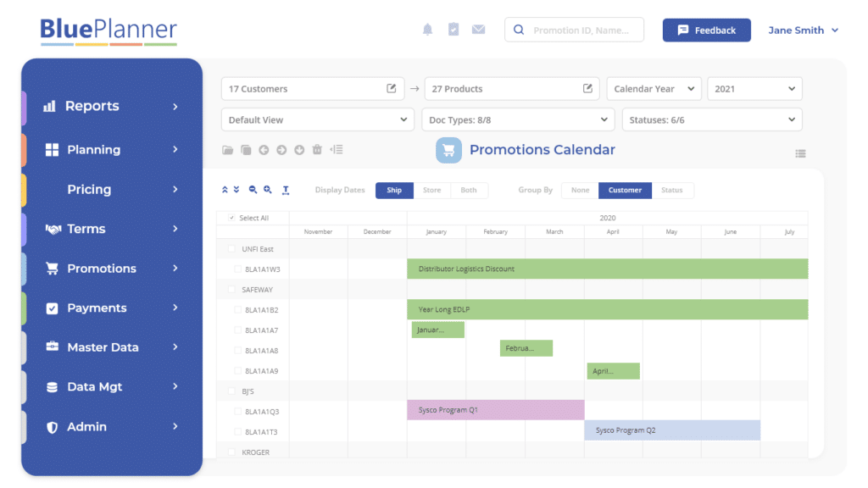Click the trash delete icon in toolbar
Screen dimensions: 868x488
317,150
